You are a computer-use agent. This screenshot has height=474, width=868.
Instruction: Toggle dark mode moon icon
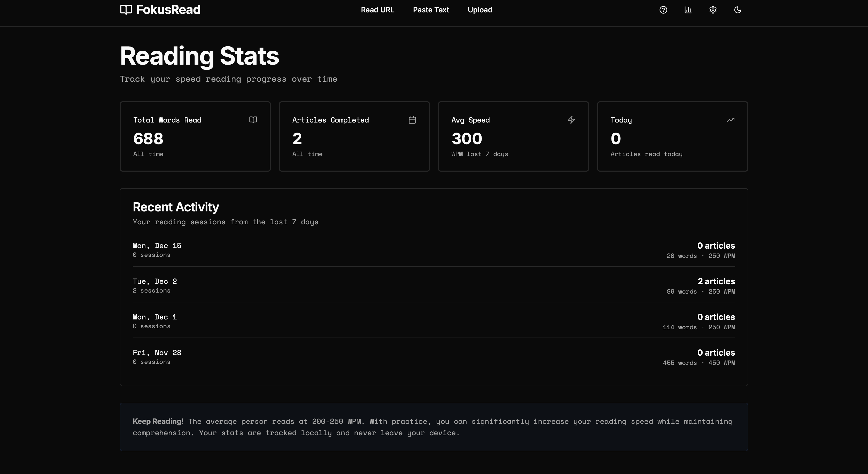tap(738, 10)
